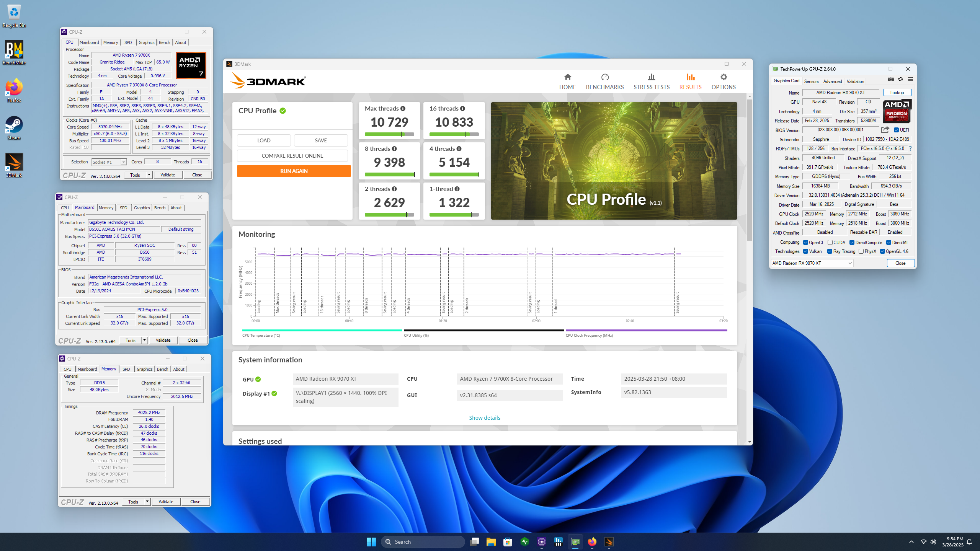
Task: Click Show details link
Action: click(x=485, y=418)
